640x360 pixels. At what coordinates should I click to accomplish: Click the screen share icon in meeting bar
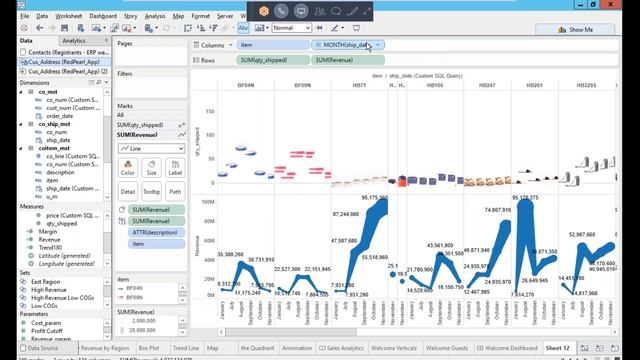(x=301, y=11)
